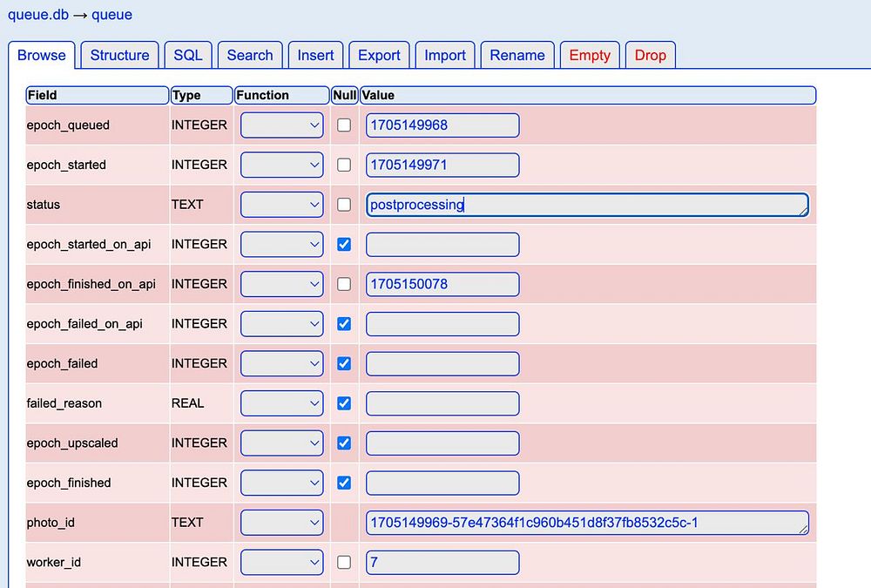Click the epoch_started value field 1705149971

point(442,165)
